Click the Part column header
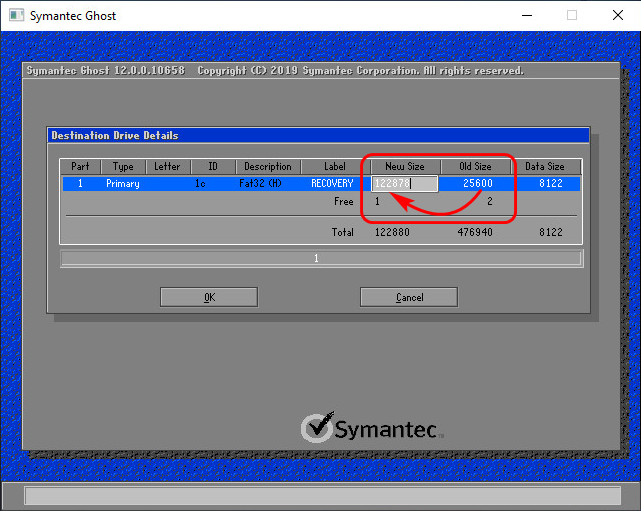This screenshot has height=511, width=641. 80,166
